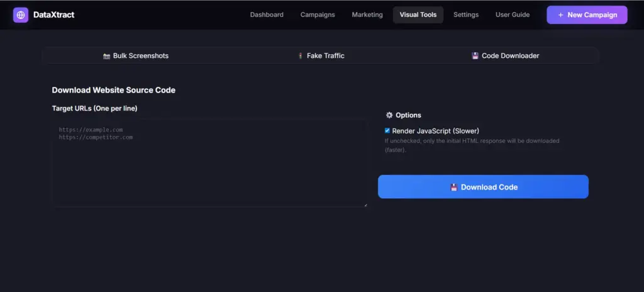Click the traffic light icon beside Fake Traffic
This screenshot has width=644, height=292.
coord(300,56)
